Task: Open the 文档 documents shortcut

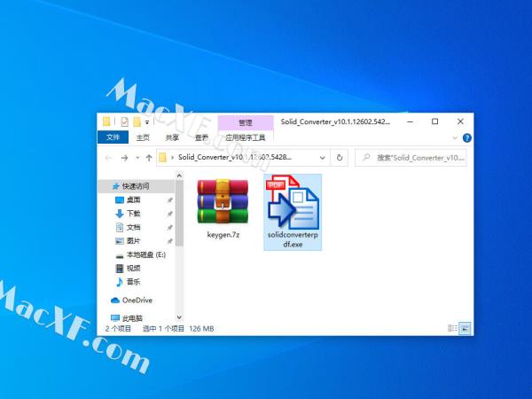Action: (x=133, y=227)
